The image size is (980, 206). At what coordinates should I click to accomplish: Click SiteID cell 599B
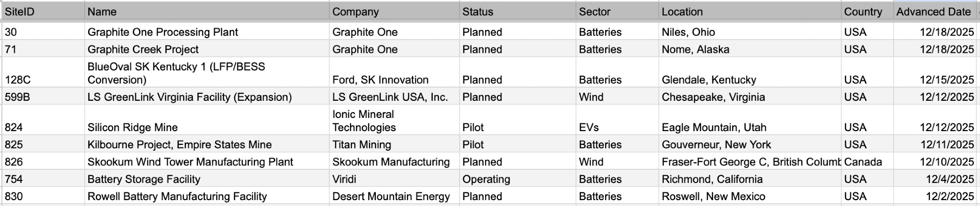click(18, 97)
